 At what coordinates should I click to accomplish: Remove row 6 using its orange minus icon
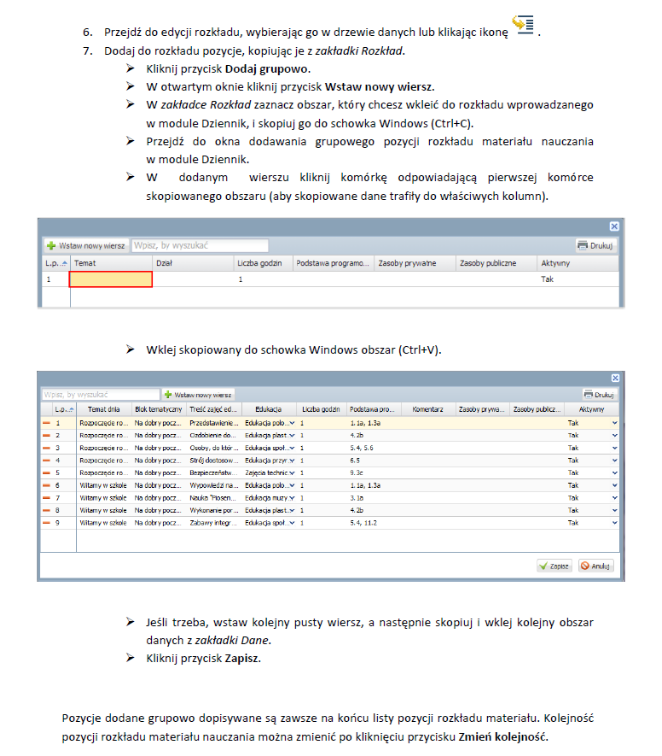click(46, 486)
